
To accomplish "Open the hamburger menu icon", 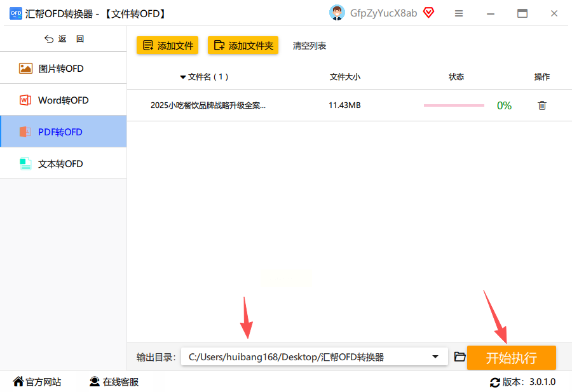I will click(459, 13).
